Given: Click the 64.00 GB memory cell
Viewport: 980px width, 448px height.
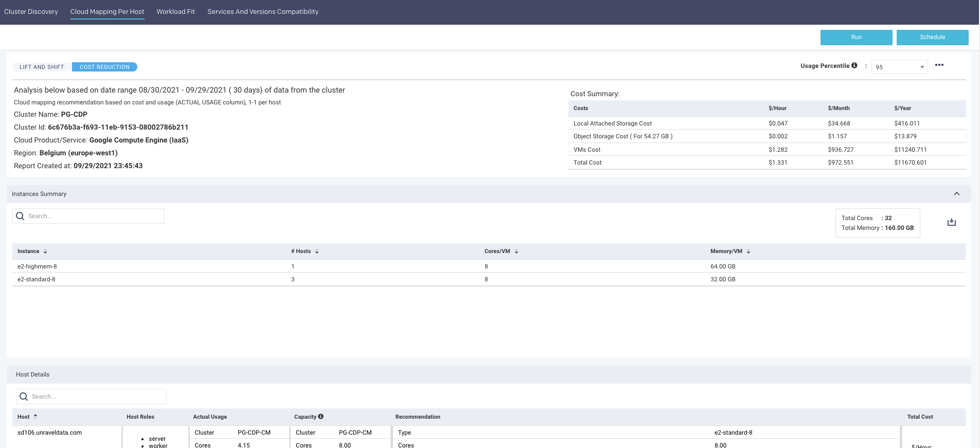Looking at the screenshot, I should pos(723,266).
